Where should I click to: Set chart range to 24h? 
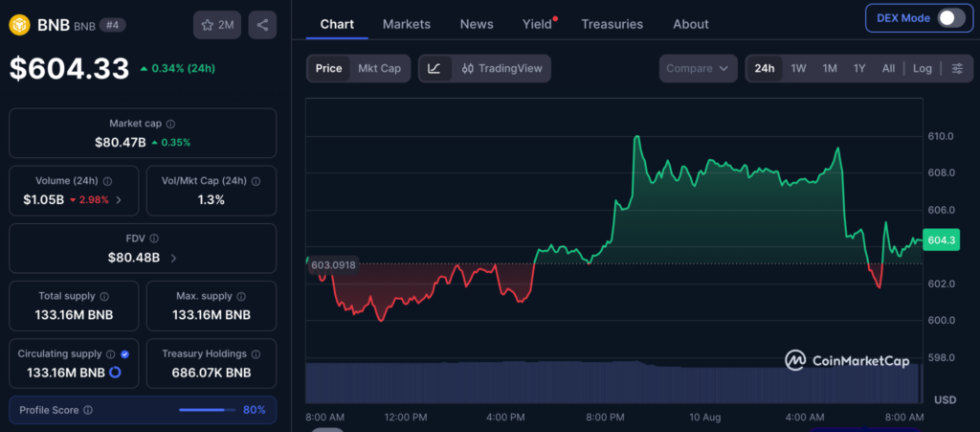coord(765,69)
